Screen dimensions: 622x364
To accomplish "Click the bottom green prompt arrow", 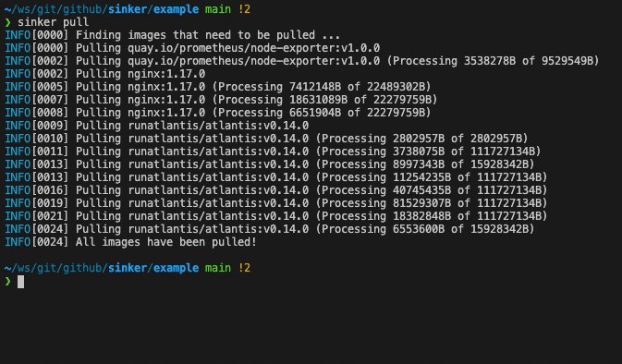I will click(x=7, y=281).
